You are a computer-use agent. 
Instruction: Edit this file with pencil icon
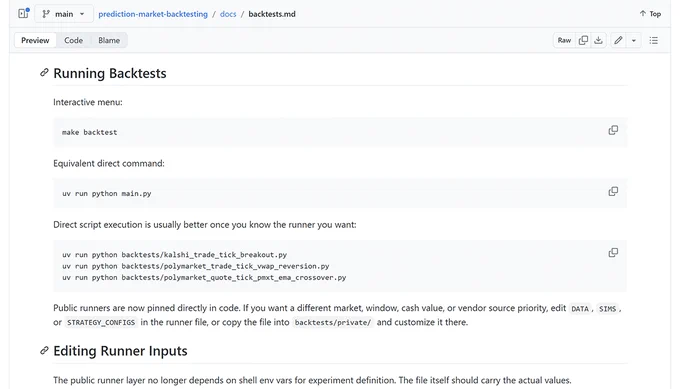[x=618, y=40]
